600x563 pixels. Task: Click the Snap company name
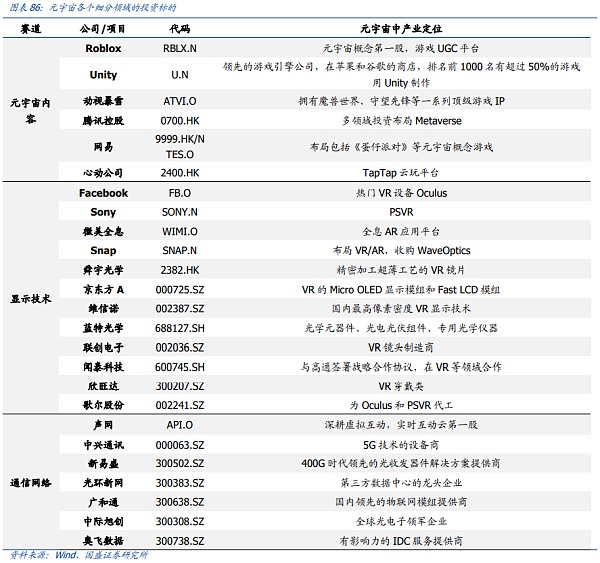pos(103,250)
